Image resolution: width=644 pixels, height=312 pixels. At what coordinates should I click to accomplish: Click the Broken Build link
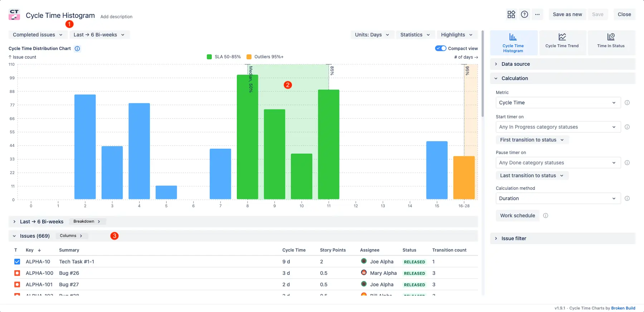click(x=623, y=308)
